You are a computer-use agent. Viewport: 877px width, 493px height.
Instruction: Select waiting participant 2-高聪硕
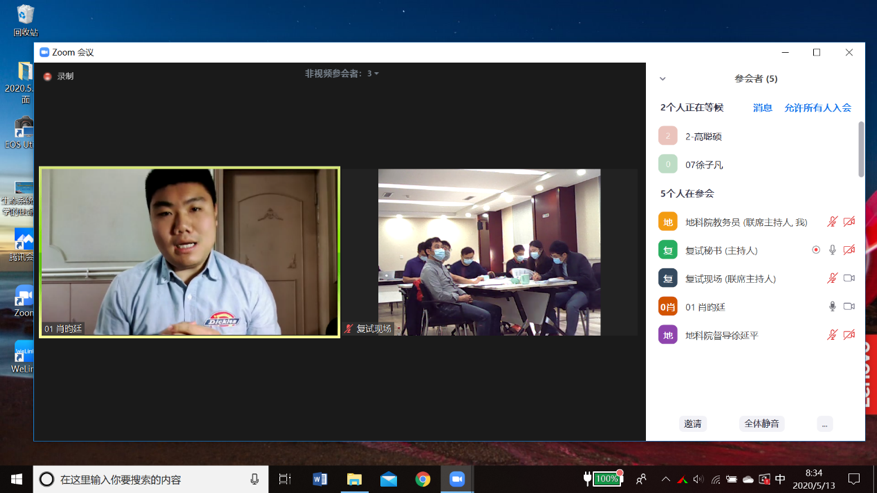click(703, 136)
